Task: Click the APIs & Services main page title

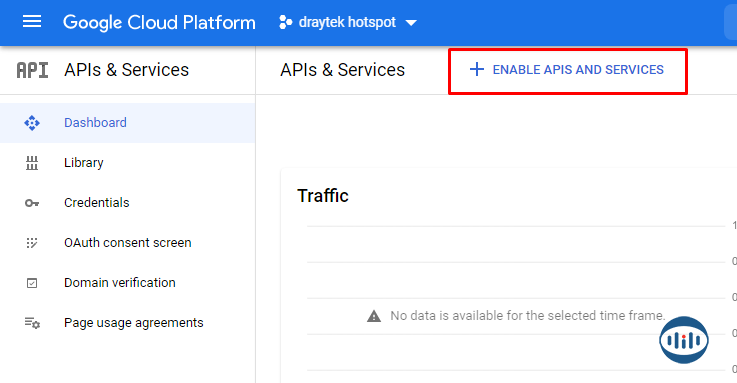Action: pos(342,70)
